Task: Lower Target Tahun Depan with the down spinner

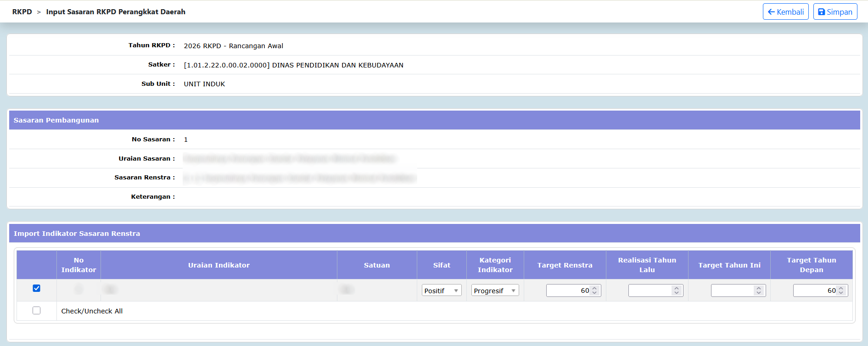Action: [841, 293]
